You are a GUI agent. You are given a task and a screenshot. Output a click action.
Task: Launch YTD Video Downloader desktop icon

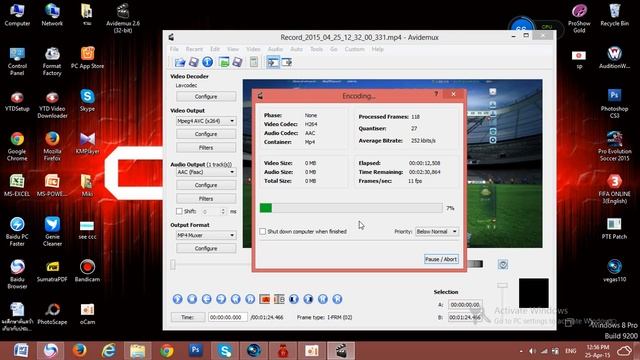[x=52, y=104]
